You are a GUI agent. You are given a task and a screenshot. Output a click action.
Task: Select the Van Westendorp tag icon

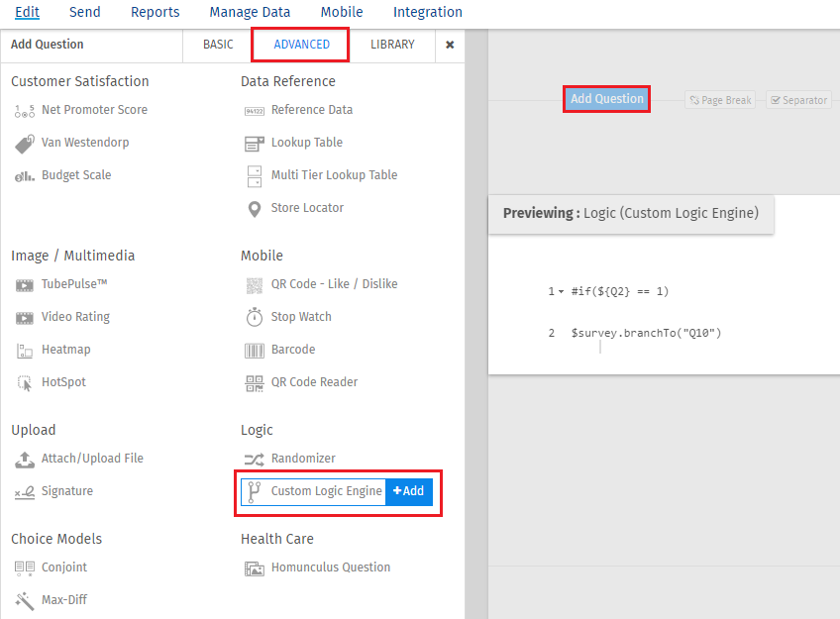(x=25, y=144)
